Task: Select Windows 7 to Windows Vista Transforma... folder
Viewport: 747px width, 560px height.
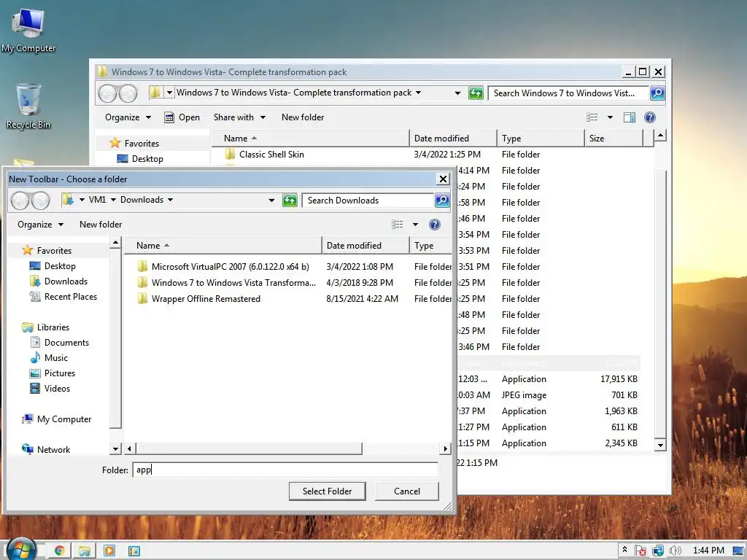Action: (226, 283)
